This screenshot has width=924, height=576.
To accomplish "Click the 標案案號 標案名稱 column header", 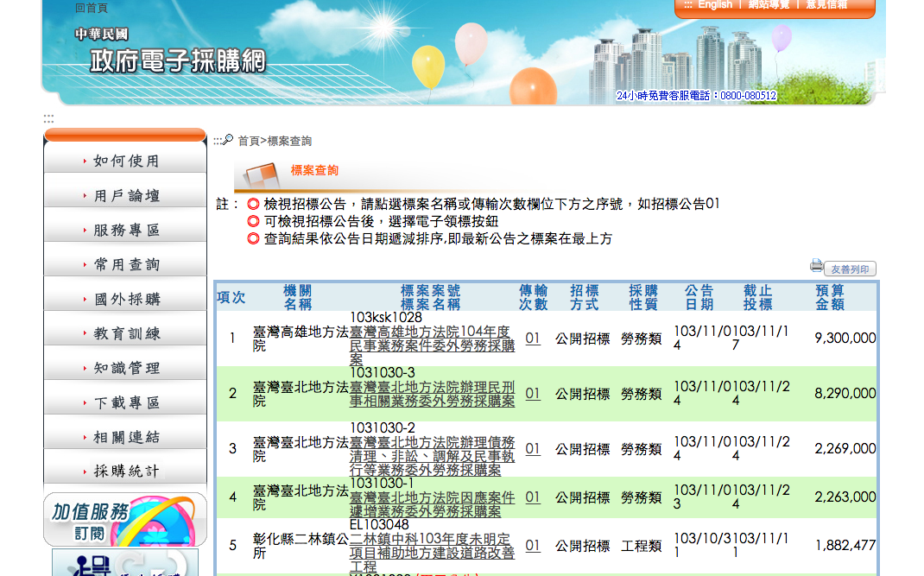I will pos(430,297).
